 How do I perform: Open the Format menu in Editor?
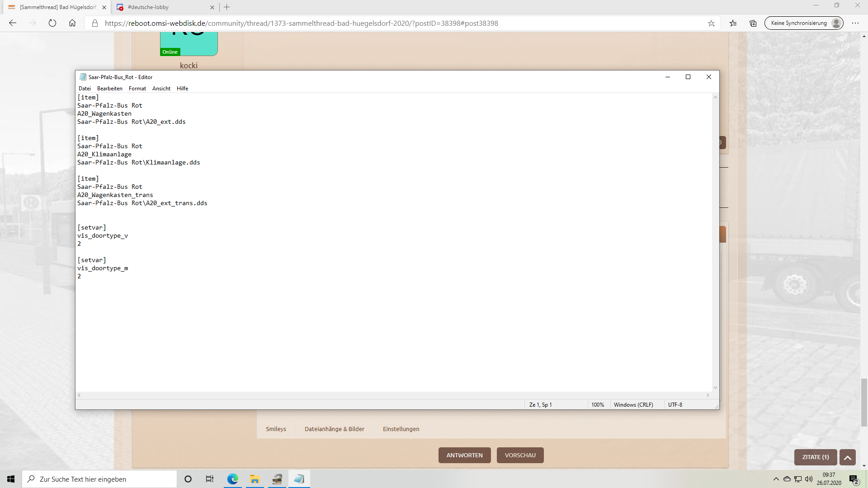point(137,89)
